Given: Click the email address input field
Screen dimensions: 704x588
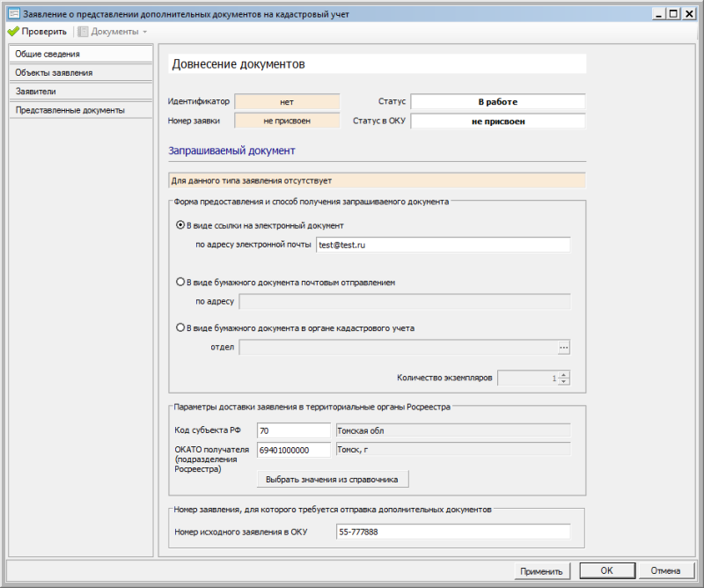Looking at the screenshot, I should 443,245.
